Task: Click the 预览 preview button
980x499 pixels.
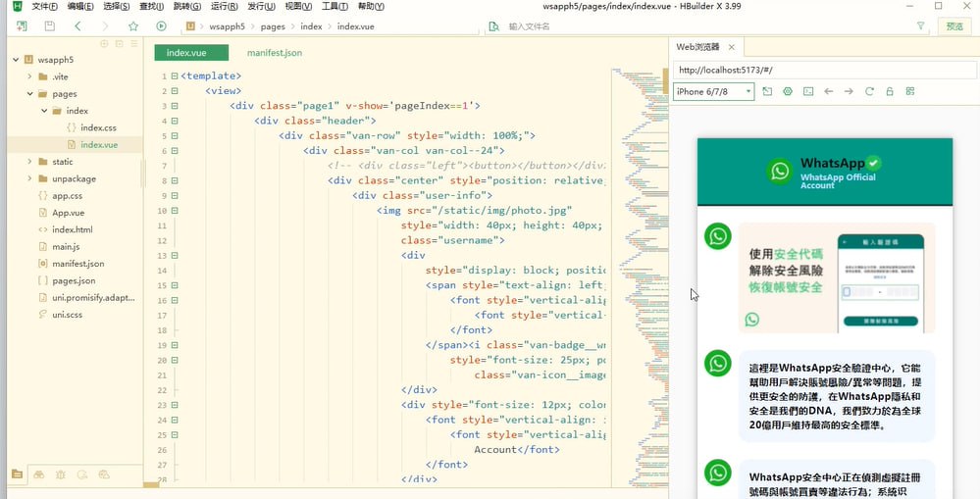Action: coord(954,26)
